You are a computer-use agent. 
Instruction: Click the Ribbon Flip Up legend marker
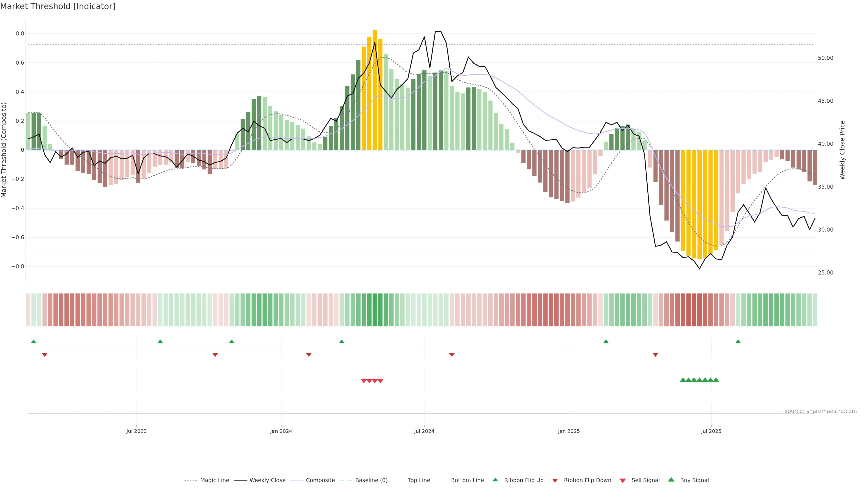pos(495,480)
